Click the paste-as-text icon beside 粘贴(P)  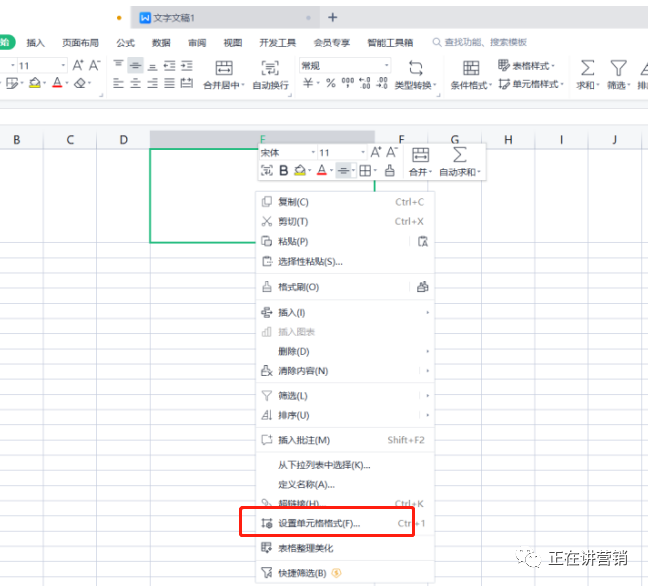[x=422, y=241]
